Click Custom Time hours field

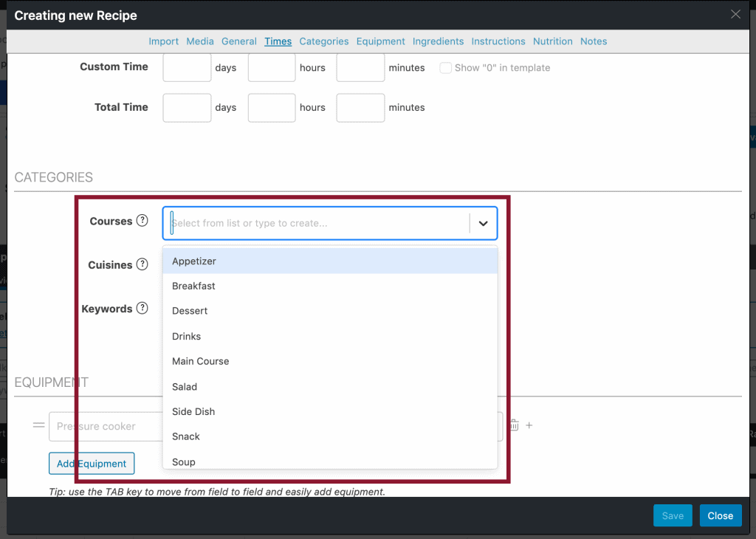[x=272, y=67]
